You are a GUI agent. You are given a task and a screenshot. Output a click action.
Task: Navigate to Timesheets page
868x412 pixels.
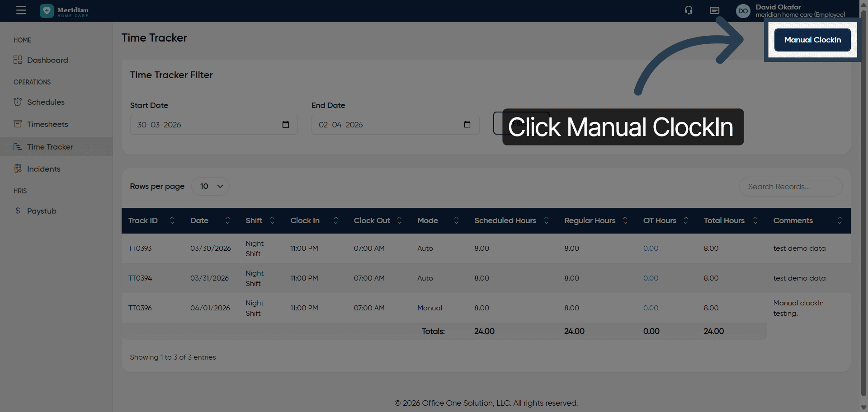pyautogui.click(x=47, y=124)
